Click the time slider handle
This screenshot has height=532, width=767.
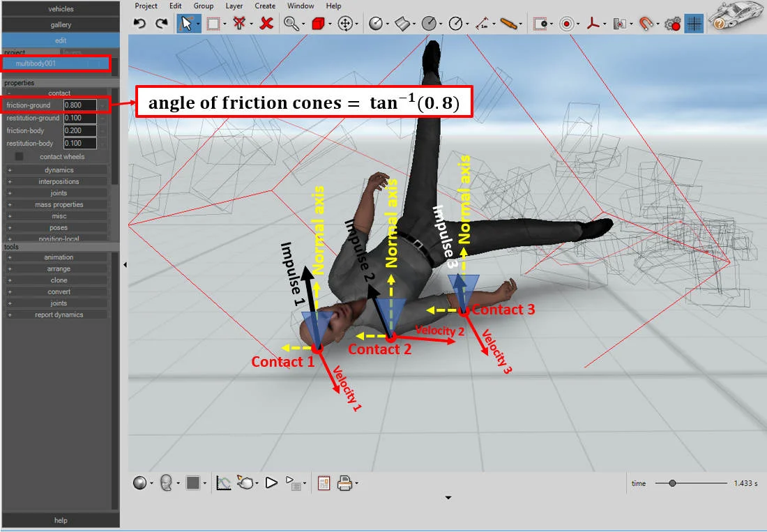tap(673, 483)
